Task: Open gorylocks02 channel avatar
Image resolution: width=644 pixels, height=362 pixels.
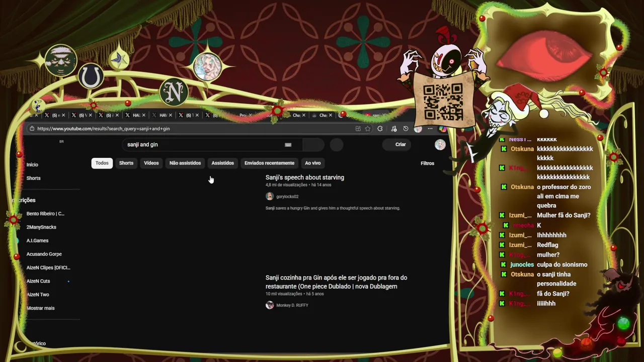Action: click(270, 197)
